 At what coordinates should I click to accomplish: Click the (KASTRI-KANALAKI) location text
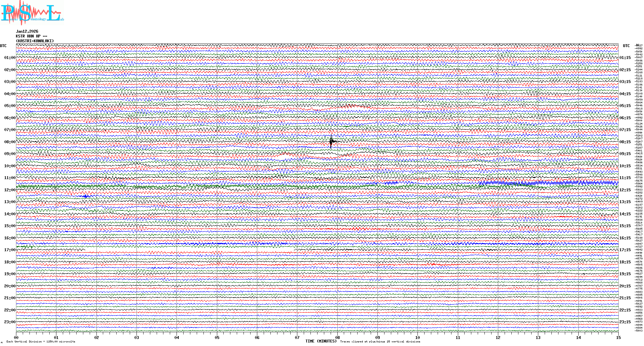click(x=35, y=41)
